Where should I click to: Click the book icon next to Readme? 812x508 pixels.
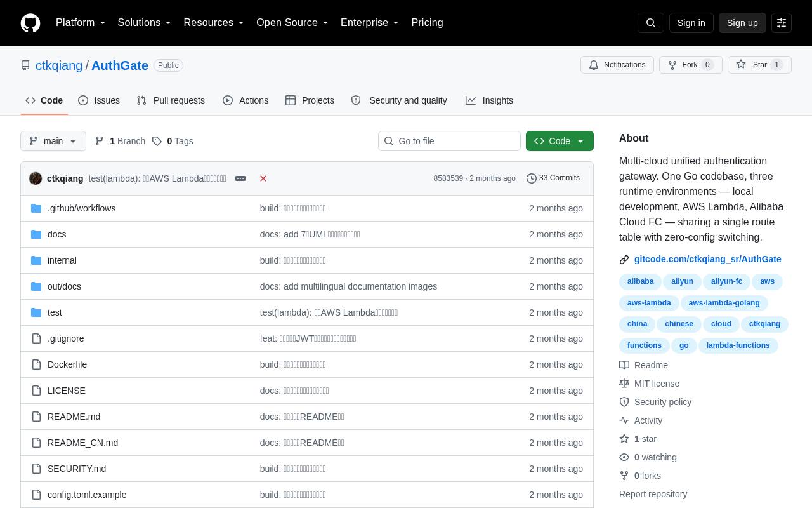pos(624,365)
